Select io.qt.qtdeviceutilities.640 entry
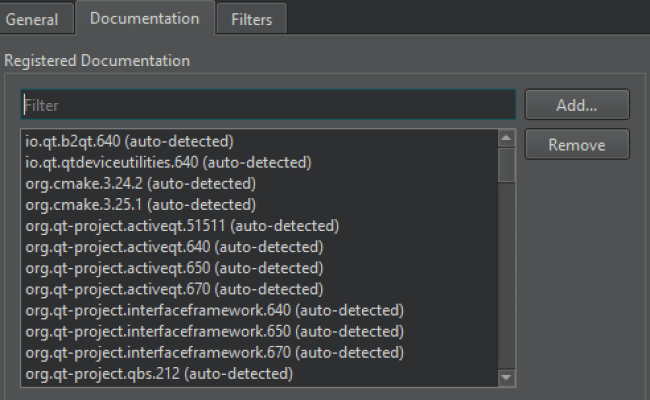This screenshot has width=650, height=400. pos(260,162)
